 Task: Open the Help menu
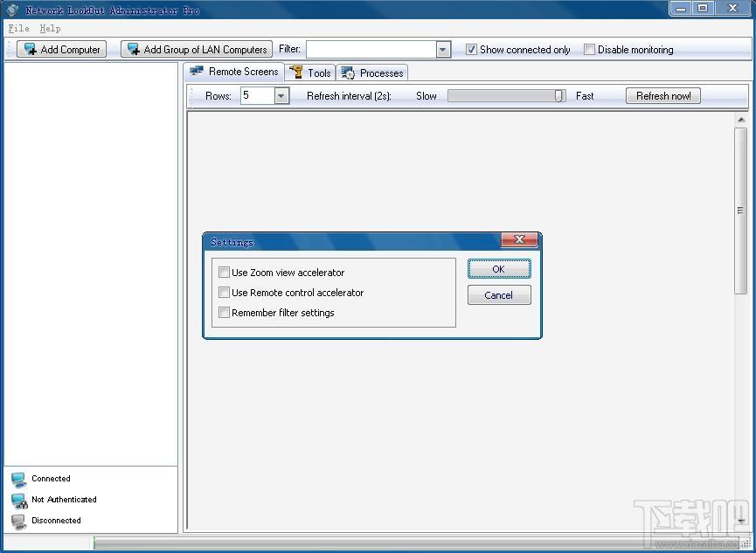point(50,29)
